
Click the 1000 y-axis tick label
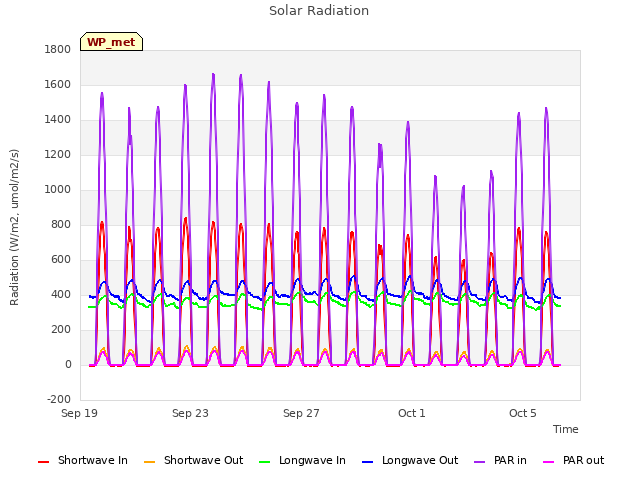pos(58,190)
